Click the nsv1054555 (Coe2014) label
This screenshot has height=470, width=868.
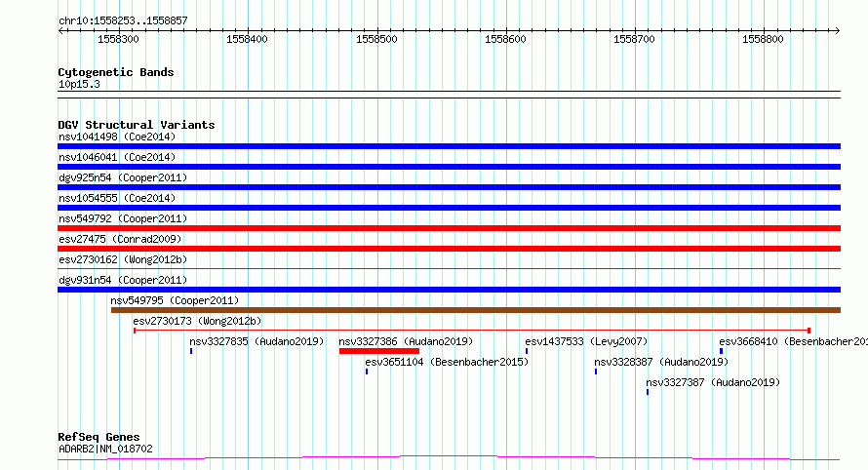tap(117, 198)
